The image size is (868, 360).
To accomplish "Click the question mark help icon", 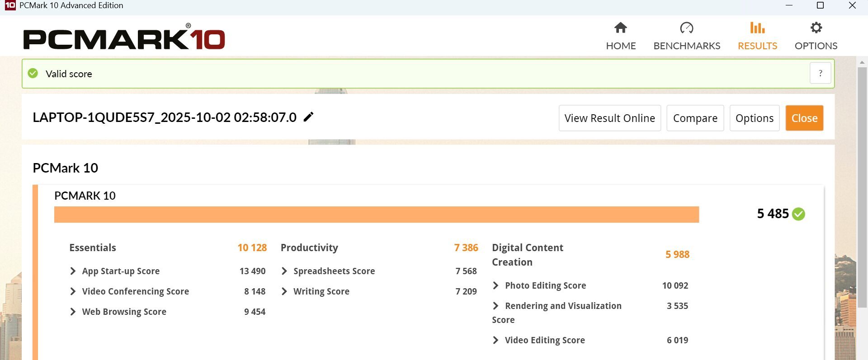I will pos(820,73).
